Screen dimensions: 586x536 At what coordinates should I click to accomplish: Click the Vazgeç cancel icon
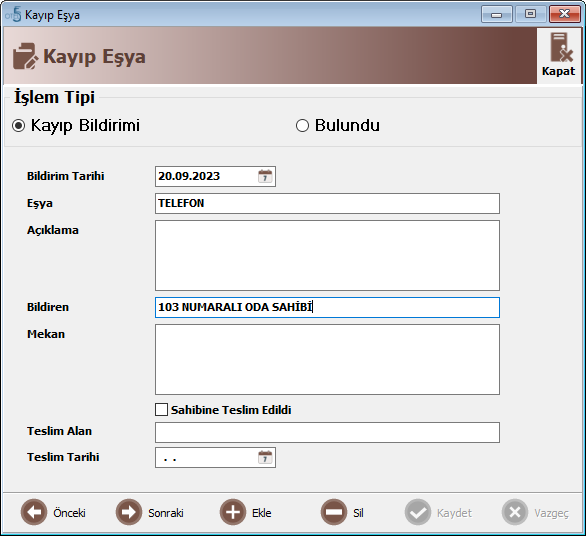[515, 512]
